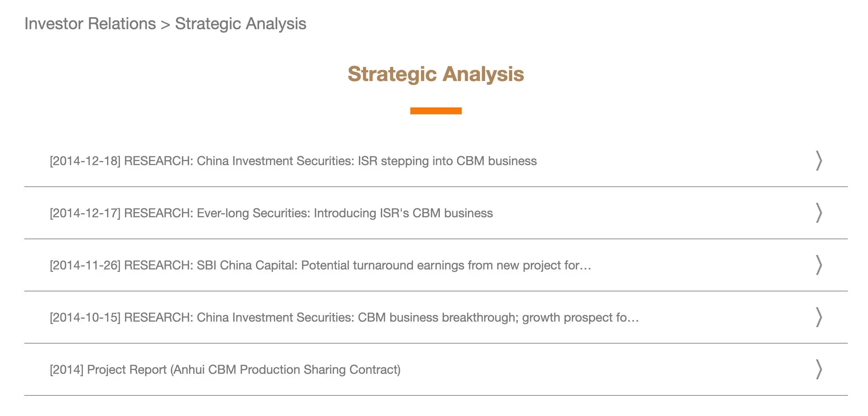868x416 pixels.
Task: Select the [2014-12-17] date label
Action: (85, 213)
